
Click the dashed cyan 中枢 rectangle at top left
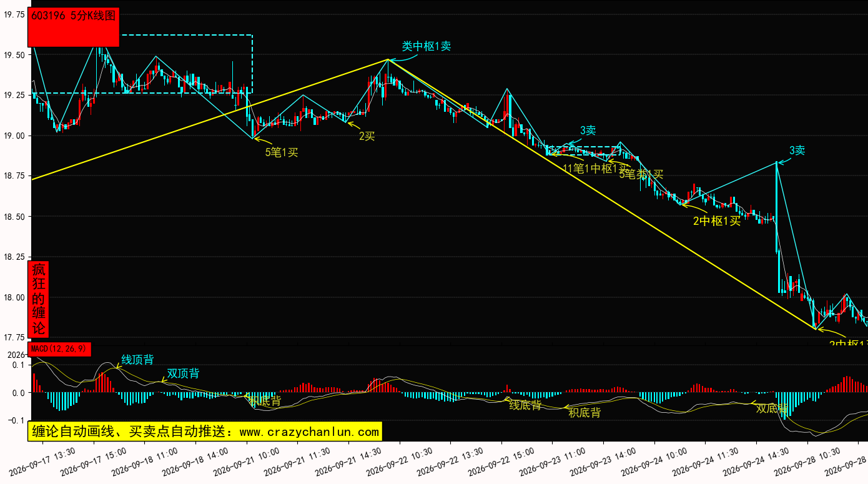click(143, 64)
